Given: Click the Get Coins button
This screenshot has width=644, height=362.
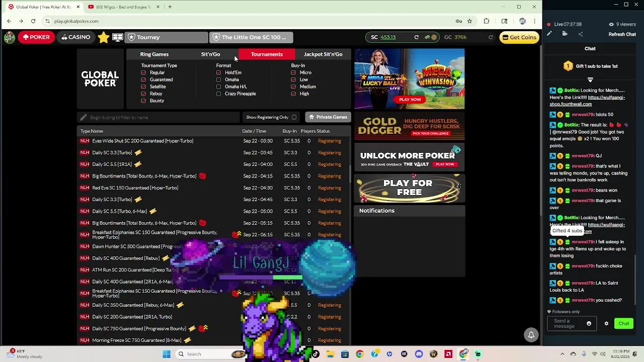Looking at the screenshot, I should pos(519,37).
